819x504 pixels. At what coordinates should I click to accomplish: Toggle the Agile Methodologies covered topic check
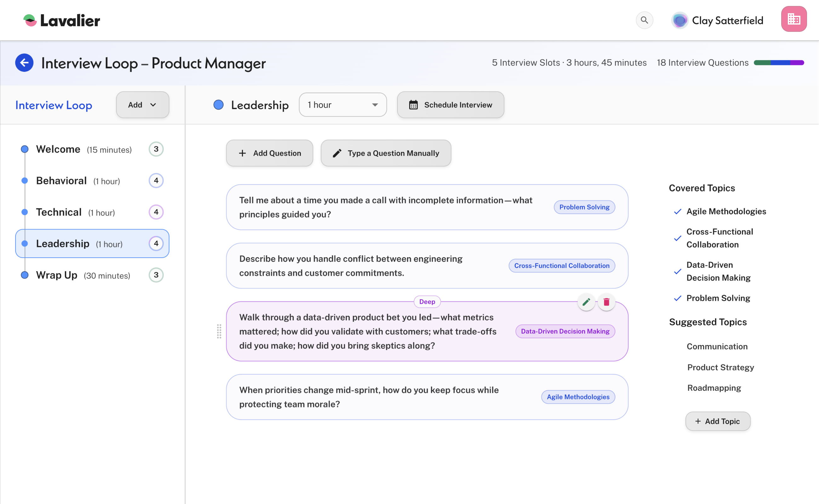tap(677, 212)
